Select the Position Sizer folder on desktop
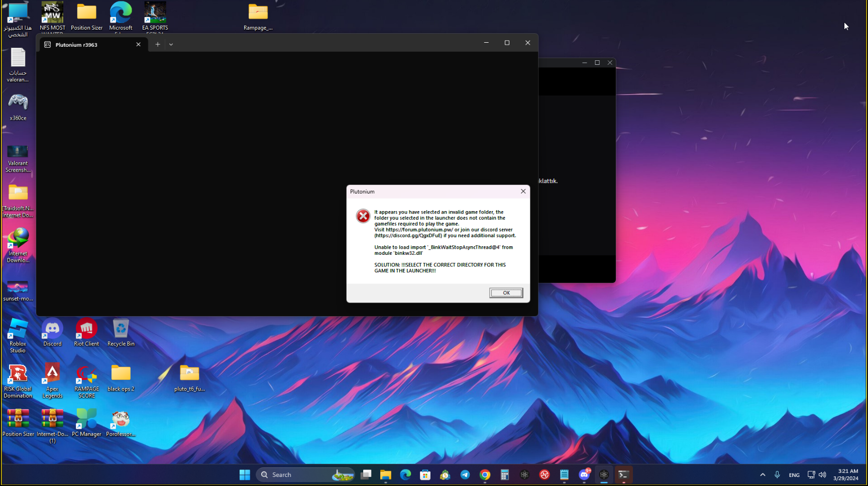 point(86,17)
